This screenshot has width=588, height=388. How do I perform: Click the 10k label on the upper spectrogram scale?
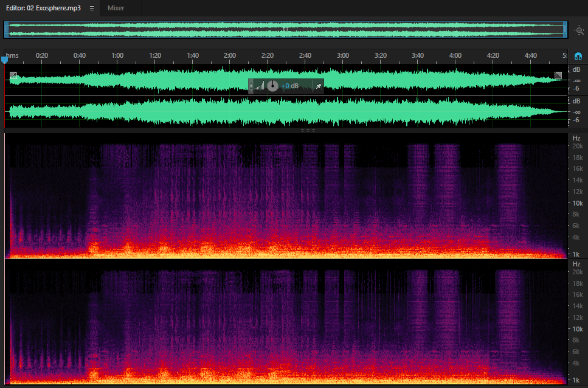click(578, 203)
